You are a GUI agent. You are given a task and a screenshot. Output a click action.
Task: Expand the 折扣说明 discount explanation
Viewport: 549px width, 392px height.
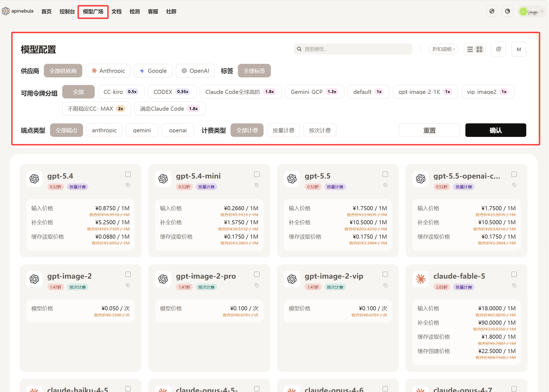tap(443, 49)
